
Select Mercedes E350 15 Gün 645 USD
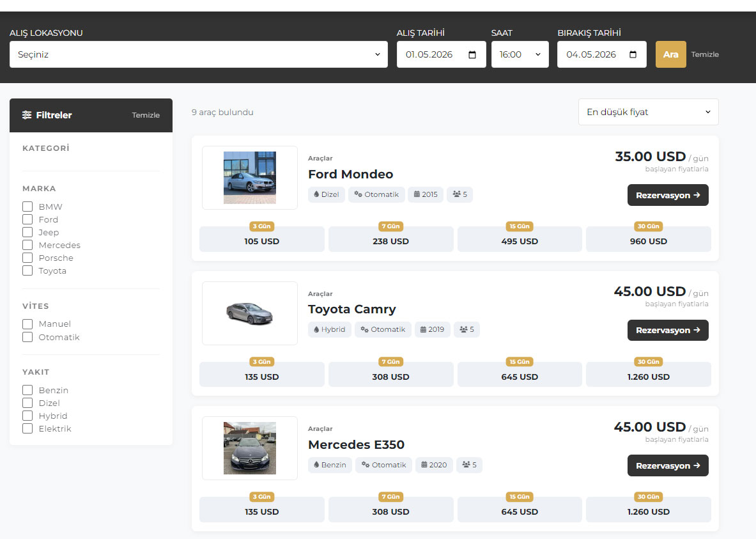click(x=520, y=510)
